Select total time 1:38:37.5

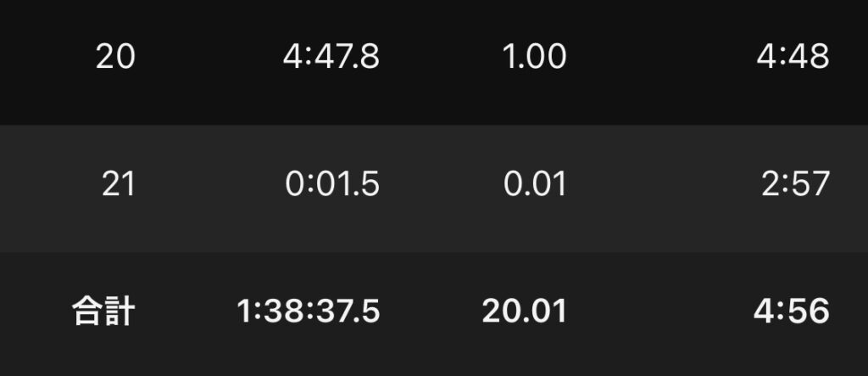pyautogui.click(x=308, y=311)
